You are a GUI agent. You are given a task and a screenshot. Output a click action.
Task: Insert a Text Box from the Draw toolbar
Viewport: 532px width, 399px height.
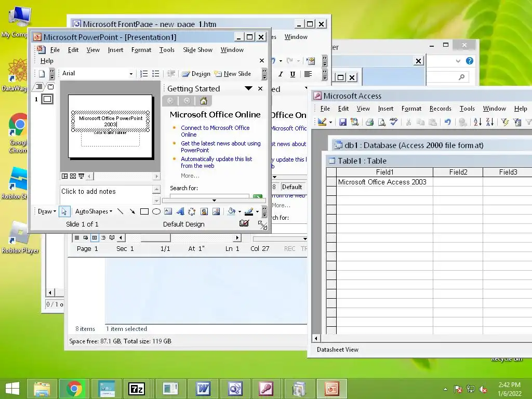[168, 211]
